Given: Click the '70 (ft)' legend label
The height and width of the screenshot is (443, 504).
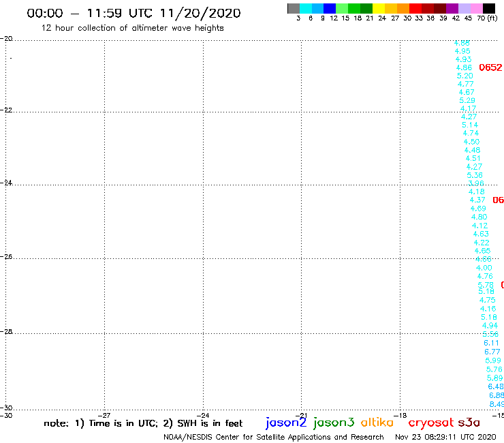Looking at the screenshot, I should click(x=487, y=18).
